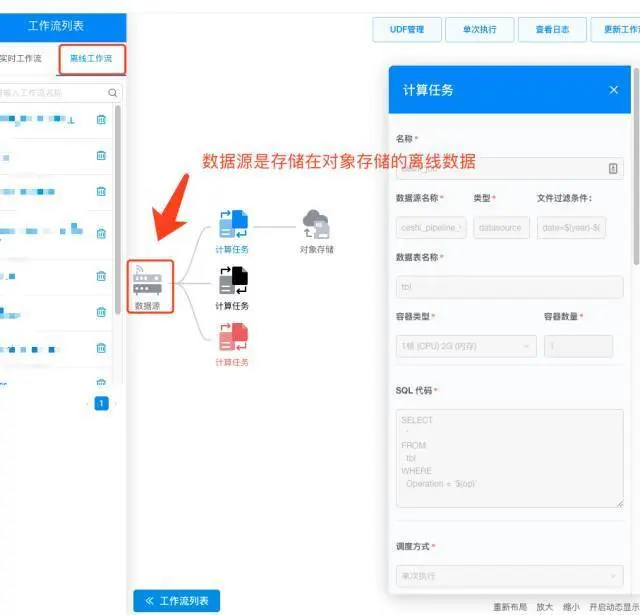Click the bottom 工作流列表 collapse button
Viewport: 640px width, 615px height.
[x=177, y=601]
